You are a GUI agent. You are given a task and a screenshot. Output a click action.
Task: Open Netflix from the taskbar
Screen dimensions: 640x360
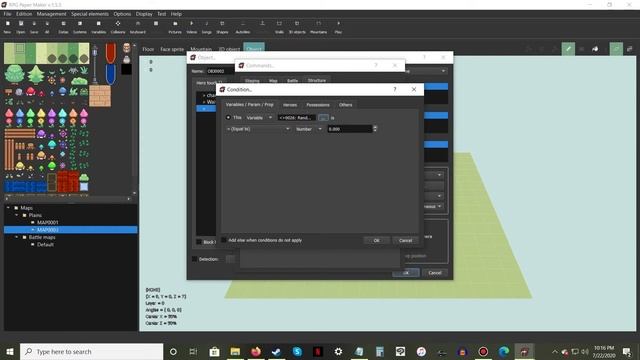coord(318,351)
